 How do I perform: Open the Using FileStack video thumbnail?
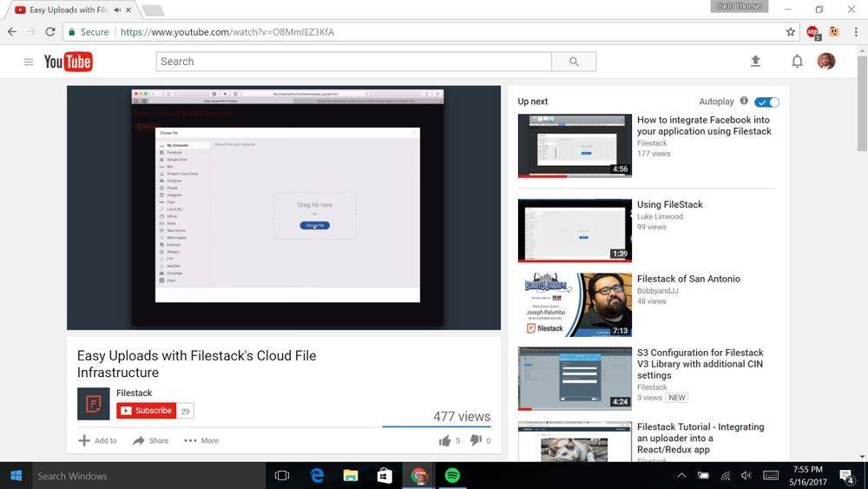(x=575, y=230)
